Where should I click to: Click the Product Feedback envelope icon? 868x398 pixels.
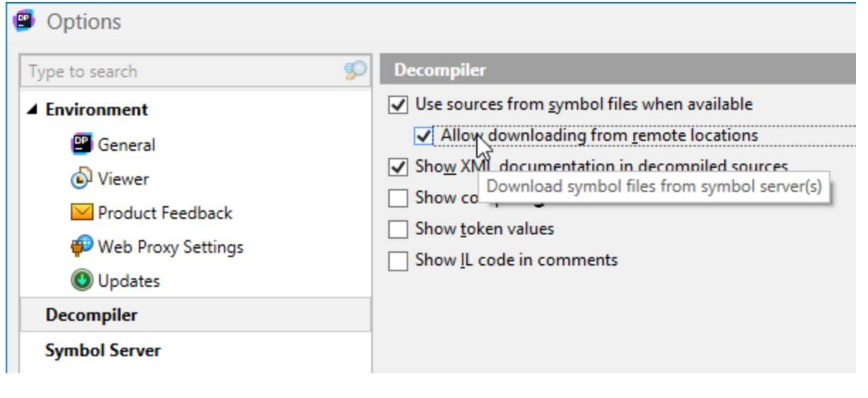point(82,212)
